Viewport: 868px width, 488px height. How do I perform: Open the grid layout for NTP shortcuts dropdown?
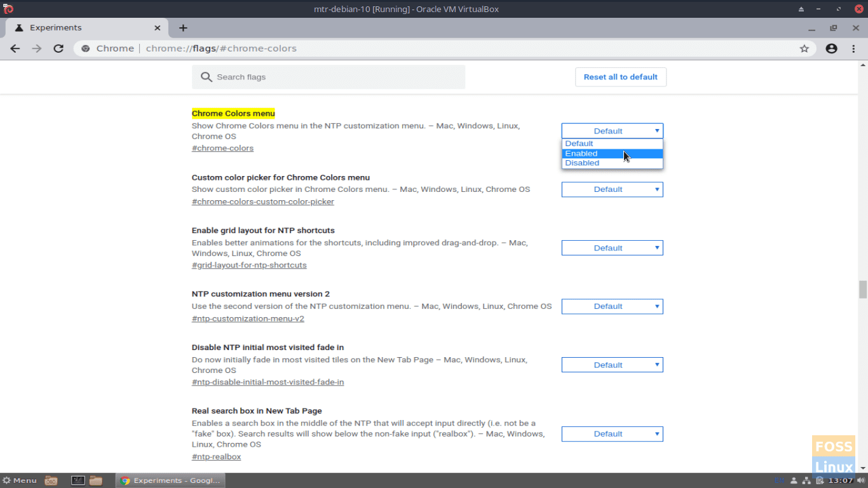point(612,248)
